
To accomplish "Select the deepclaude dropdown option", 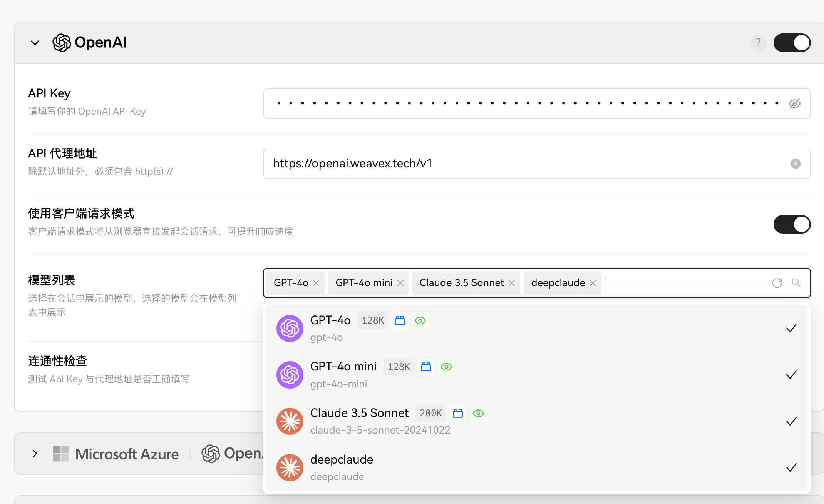I will click(x=537, y=467).
